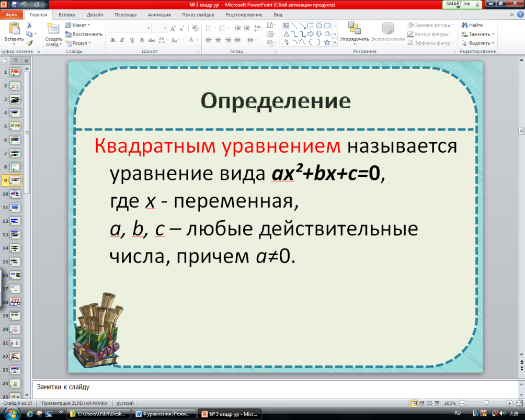Open Windows Start menu orb
The width and height of the screenshot is (525, 420).
[x=12, y=414]
